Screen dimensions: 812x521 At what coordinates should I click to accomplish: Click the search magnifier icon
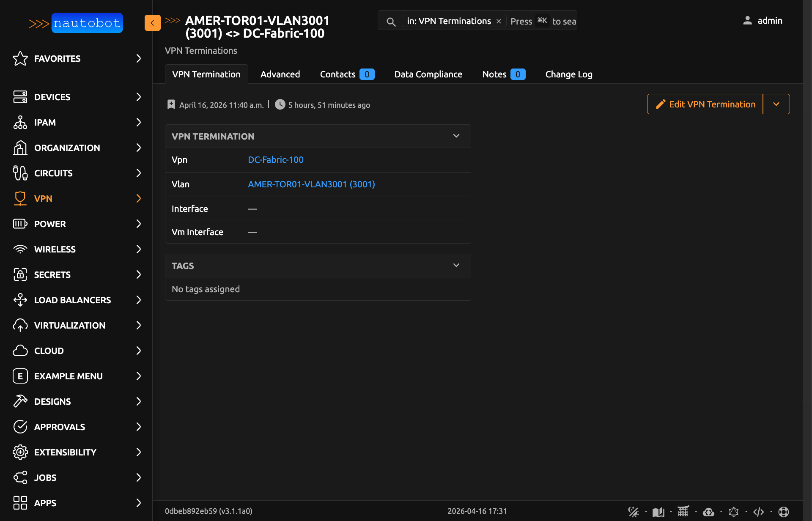point(391,22)
